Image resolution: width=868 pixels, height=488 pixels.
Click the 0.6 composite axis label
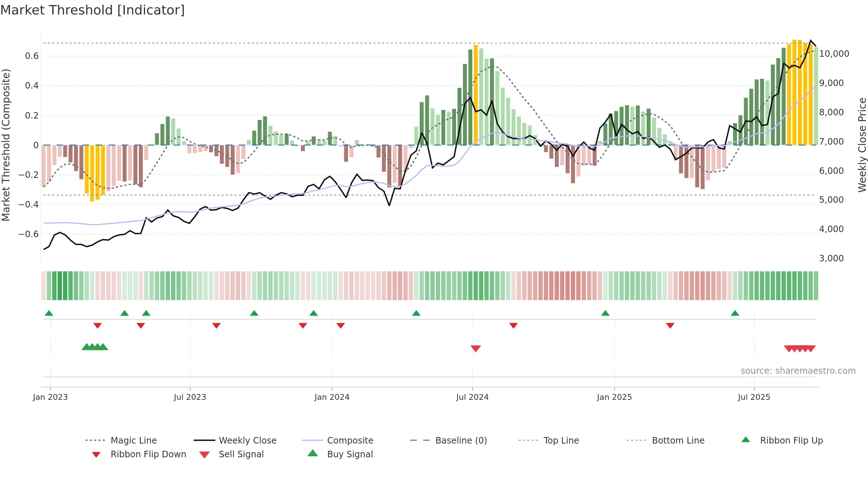[32, 56]
